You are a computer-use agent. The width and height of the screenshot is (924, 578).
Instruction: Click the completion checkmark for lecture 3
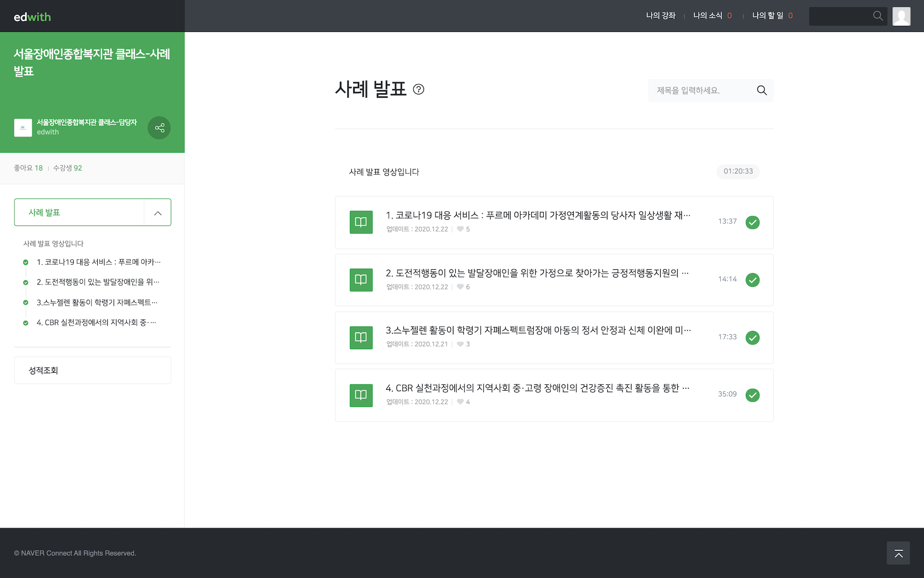752,338
